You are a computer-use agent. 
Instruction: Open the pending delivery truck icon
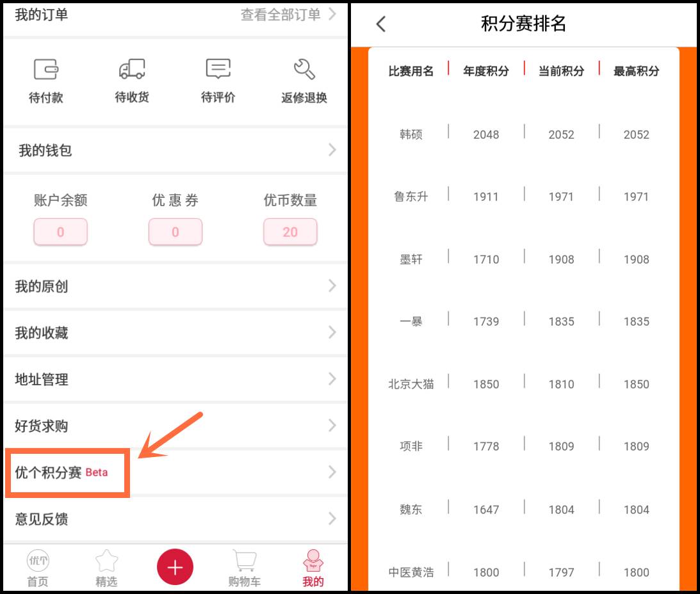131,69
